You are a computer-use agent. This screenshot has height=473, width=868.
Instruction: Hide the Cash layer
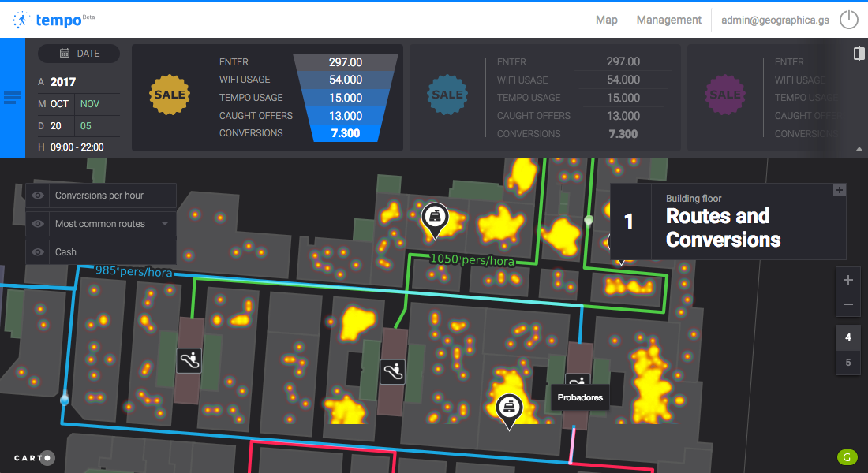point(37,251)
